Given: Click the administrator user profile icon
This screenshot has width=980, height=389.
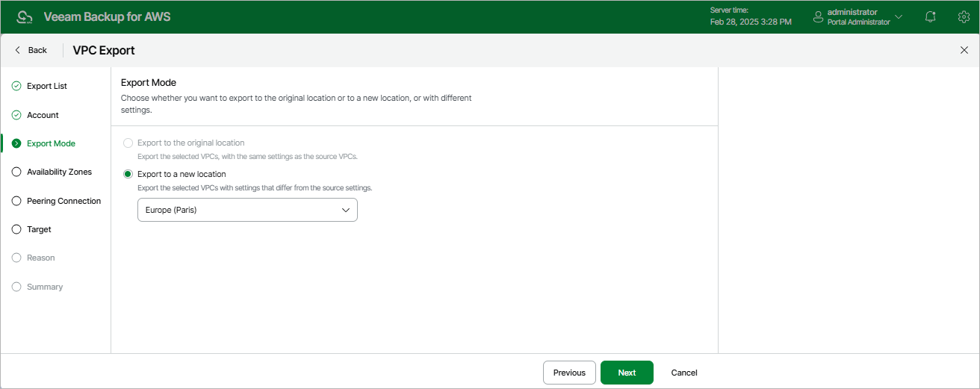Looking at the screenshot, I should [818, 16].
